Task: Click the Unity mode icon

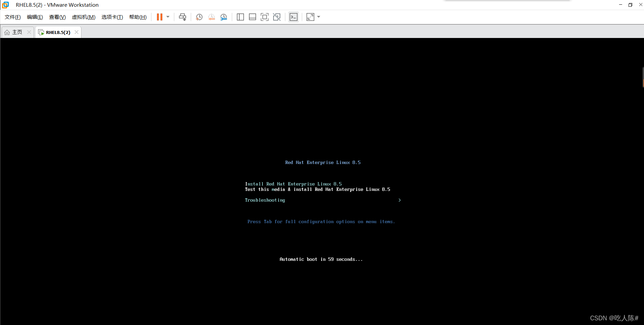Action: (x=277, y=17)
